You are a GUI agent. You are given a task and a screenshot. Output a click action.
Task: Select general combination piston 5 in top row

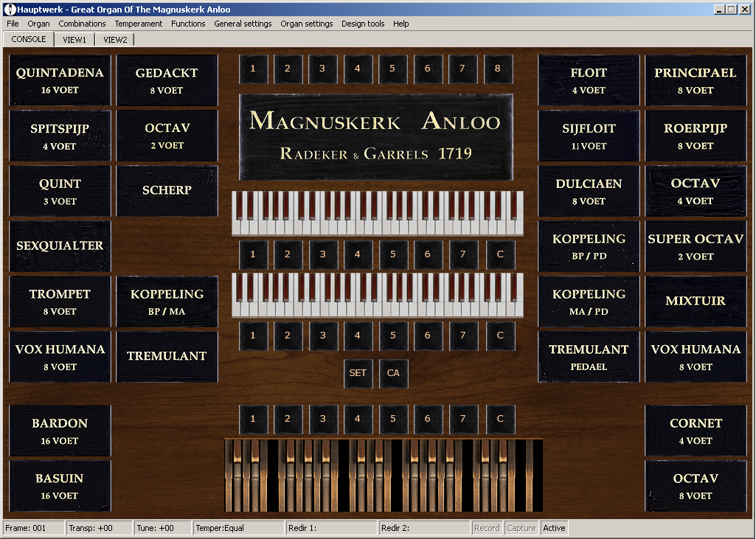pyautogui.click(x=392, y=69)
